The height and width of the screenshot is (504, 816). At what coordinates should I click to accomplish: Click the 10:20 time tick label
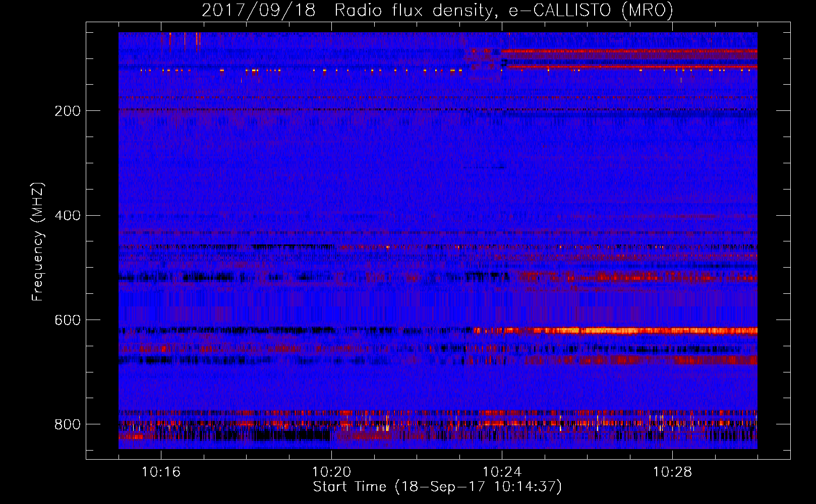click(331, 472)
